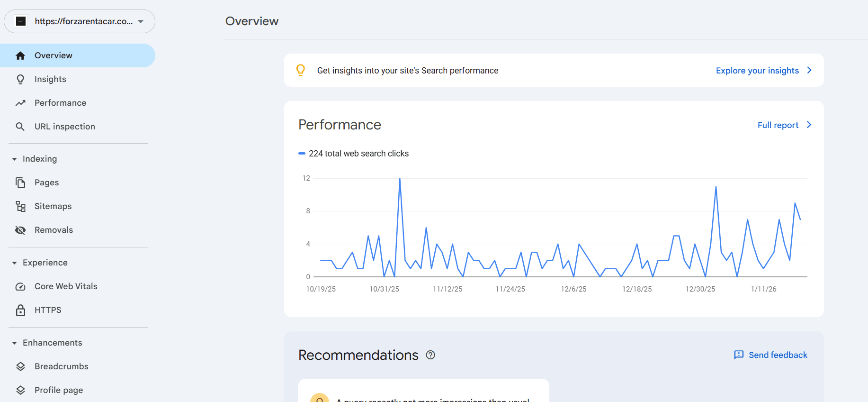
Task: Open the Full report link
Action: point(784,125)
